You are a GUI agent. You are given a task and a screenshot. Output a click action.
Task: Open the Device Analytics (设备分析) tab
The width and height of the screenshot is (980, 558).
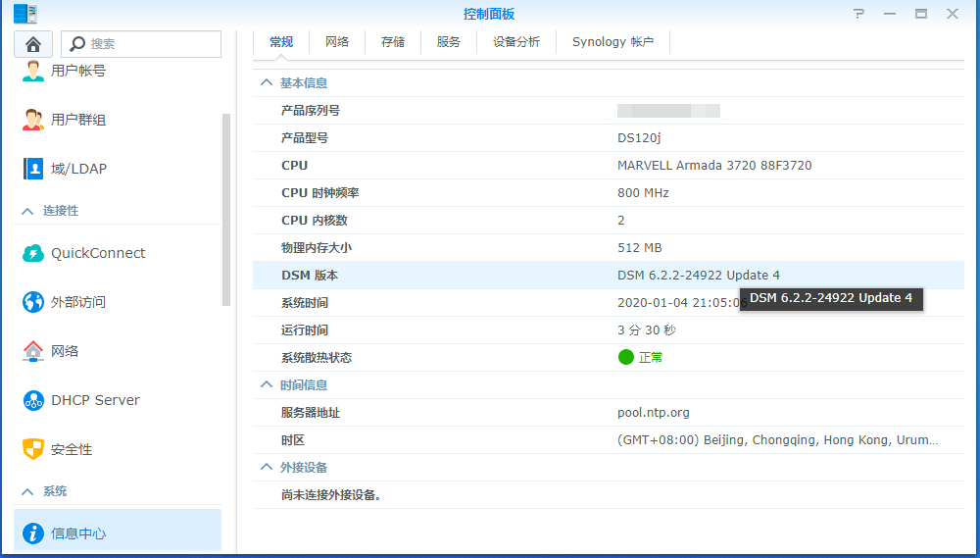516,42
